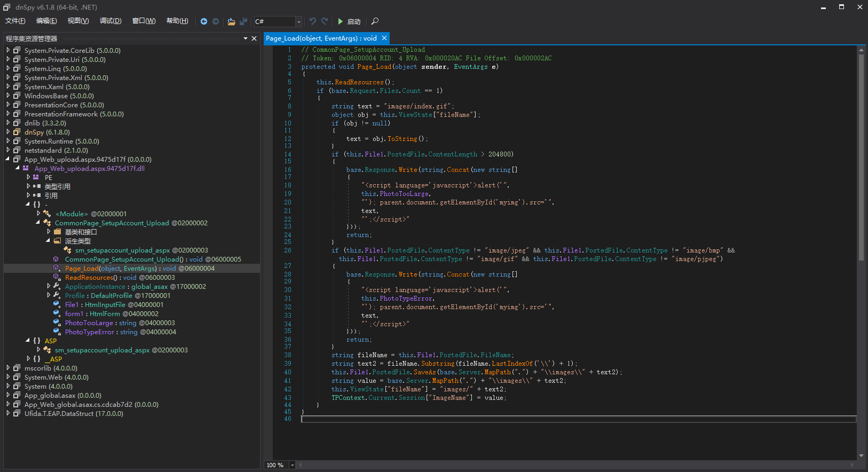Image resolution: width=868 pixels, height=472 pixels.
Task: Open the search magnifier tool
Action: click(x=375, y=21)
